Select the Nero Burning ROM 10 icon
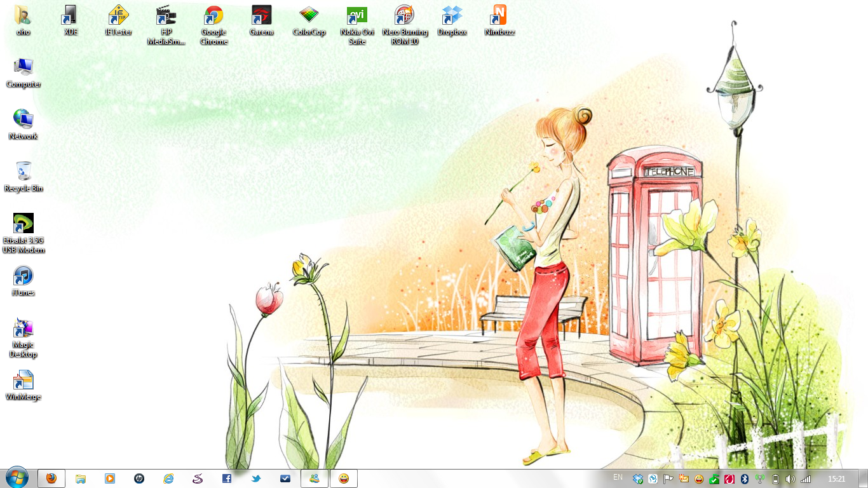The height and width of the screenshot is (488, 868). [x=405, y=16]
